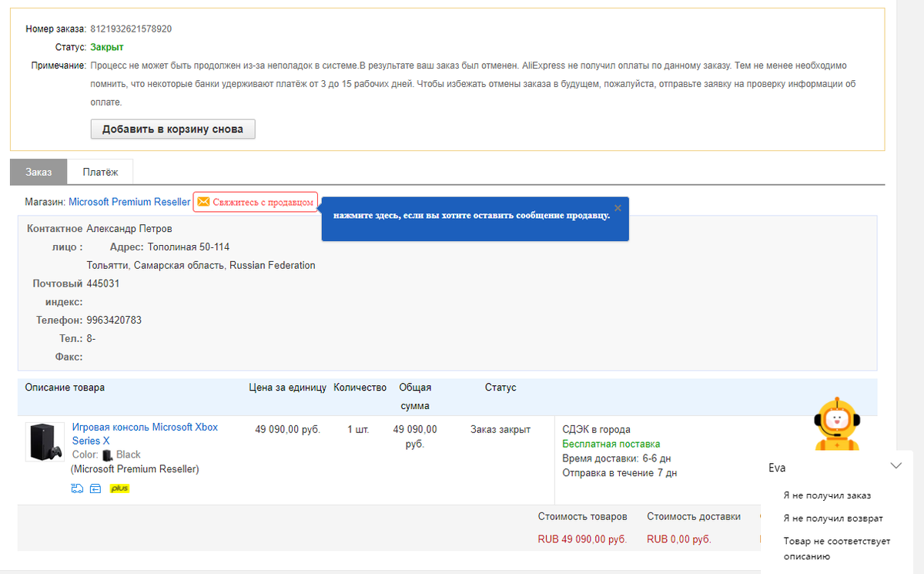The width and height of the screenshot is (924, 574).
Task: Click Свяжитесь с продавцом link
Action: [263, 202]
